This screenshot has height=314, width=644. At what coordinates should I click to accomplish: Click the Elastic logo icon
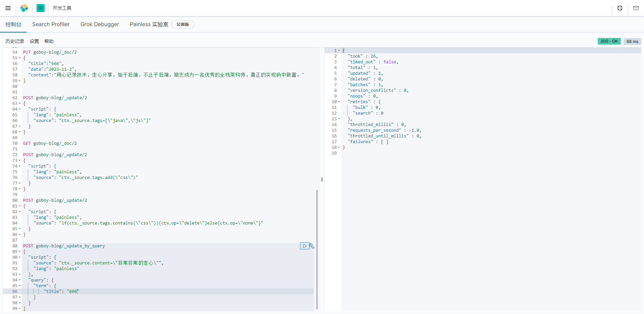point(24,8)
